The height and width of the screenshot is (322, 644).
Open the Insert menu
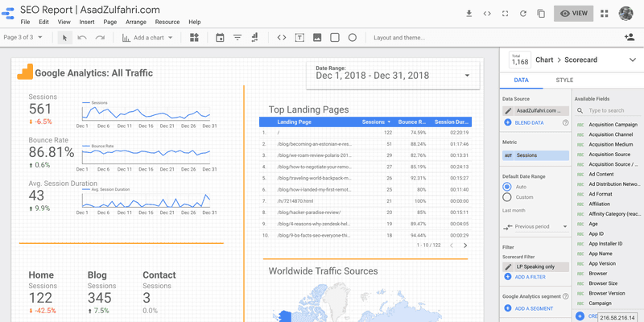(x=87, y=23)
